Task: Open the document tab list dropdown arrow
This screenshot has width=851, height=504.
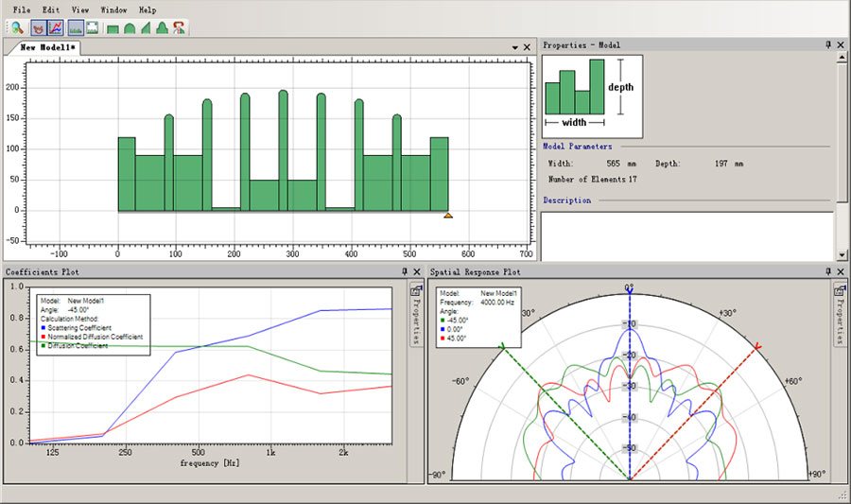Action: [515, 46]
